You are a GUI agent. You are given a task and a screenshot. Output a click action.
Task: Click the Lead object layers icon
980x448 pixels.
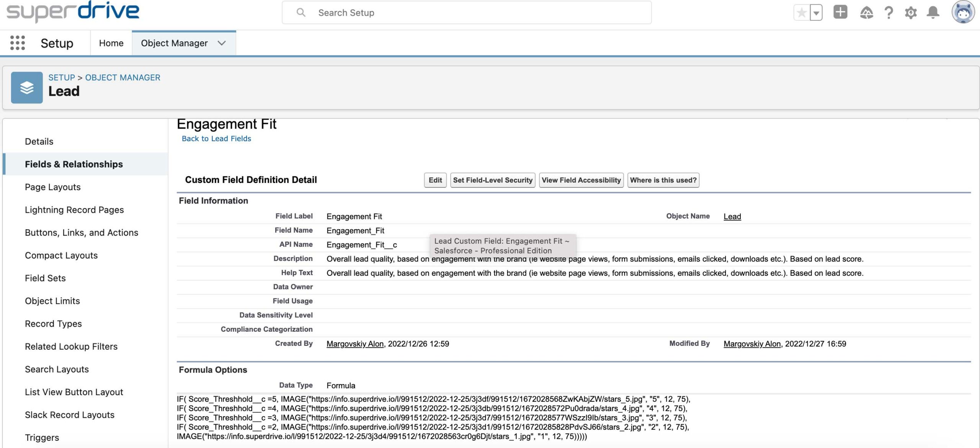tap(27, 88)
